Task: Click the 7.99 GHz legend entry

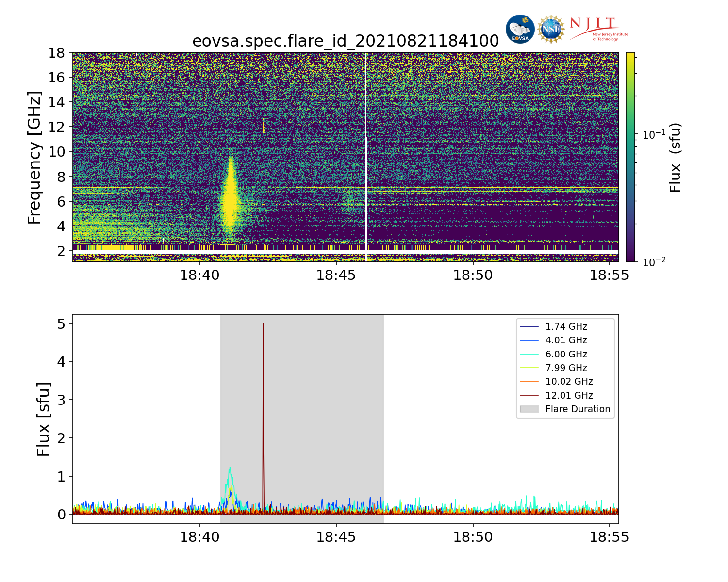Action: (565, 368)
